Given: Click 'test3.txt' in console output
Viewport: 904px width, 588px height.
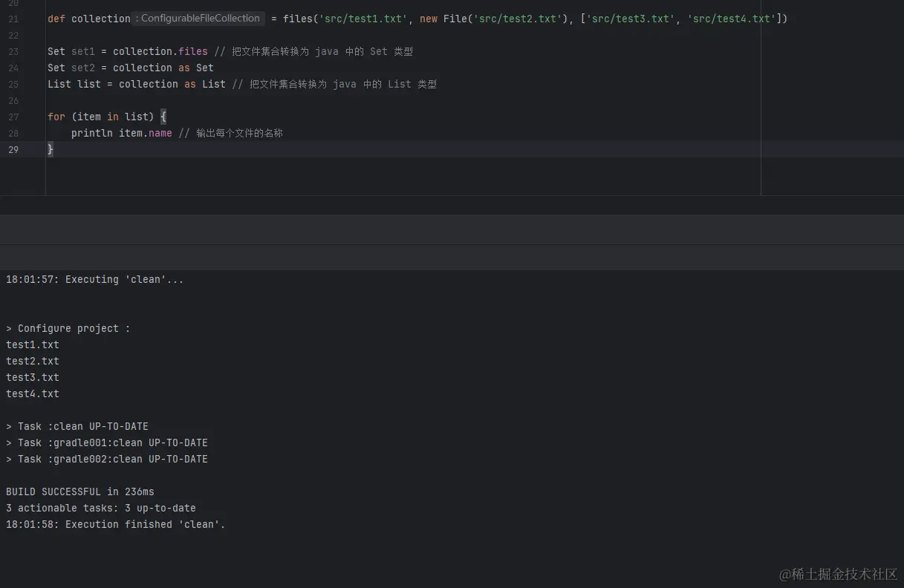Looking at the screenshot, I should 33,377.
